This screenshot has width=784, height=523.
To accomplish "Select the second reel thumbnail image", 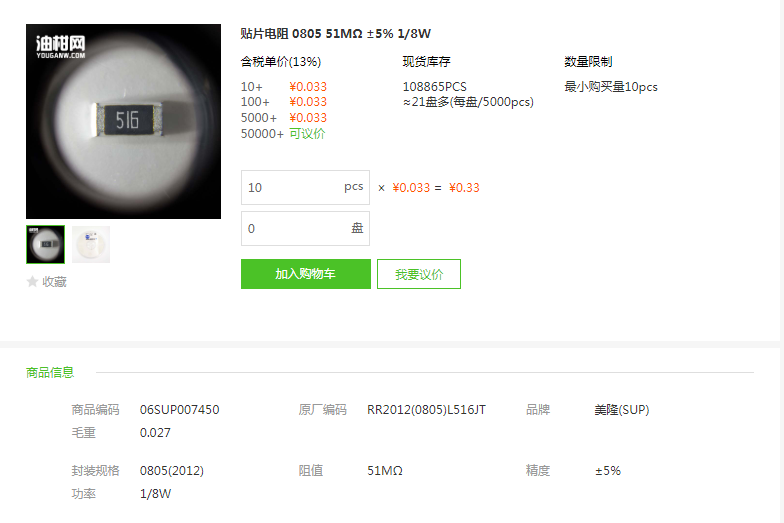I will pyautogui.click(x=91, y=244).
